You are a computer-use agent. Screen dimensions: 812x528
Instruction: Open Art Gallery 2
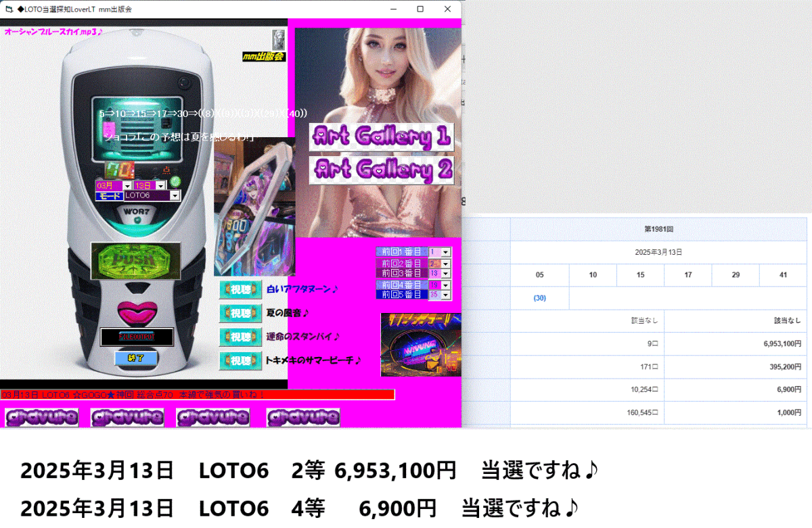point(381,170)
